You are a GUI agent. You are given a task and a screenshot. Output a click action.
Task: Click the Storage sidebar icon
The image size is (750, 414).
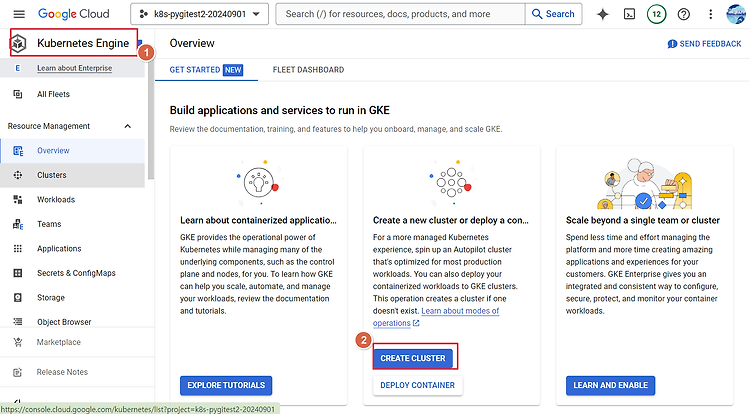click(x=18, y=297)
